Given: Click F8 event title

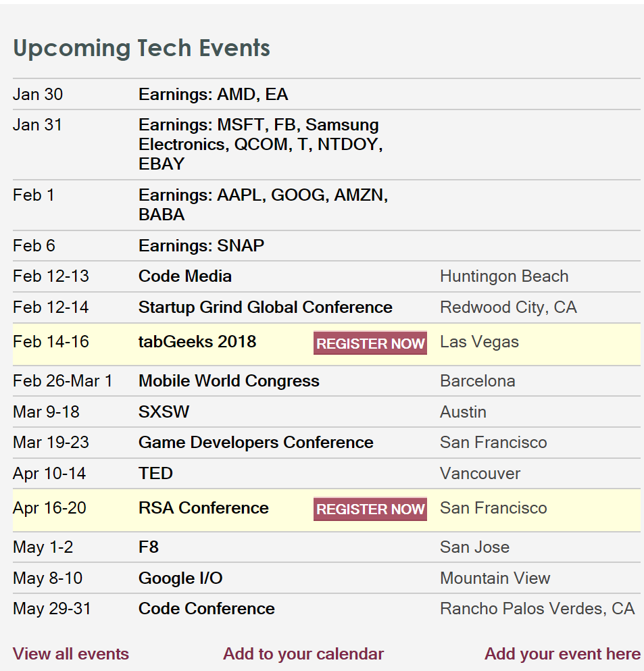Looking at the screenshot, I should coord(149,547).
